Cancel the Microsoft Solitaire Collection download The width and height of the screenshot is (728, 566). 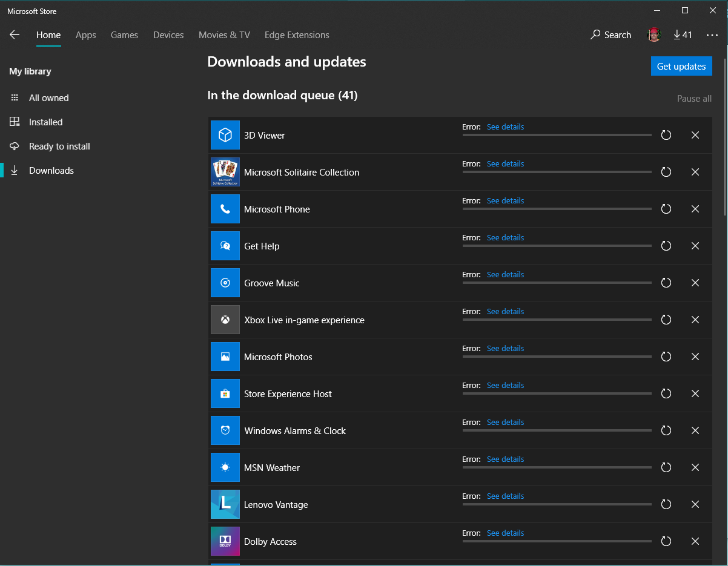pos(695,173)
